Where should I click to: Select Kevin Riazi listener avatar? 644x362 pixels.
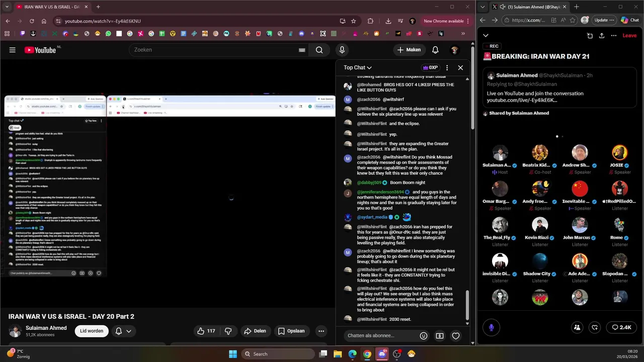[540, 225]
